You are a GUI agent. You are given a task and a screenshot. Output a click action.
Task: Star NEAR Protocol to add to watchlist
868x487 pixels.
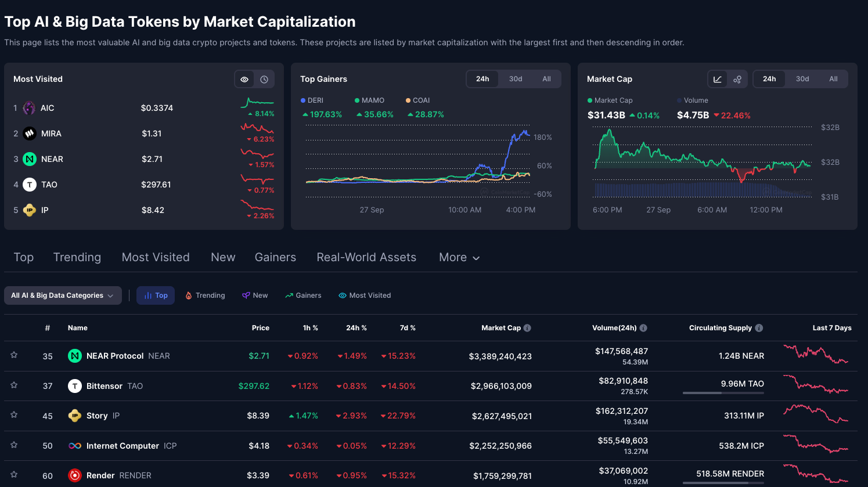pos(14,355)
